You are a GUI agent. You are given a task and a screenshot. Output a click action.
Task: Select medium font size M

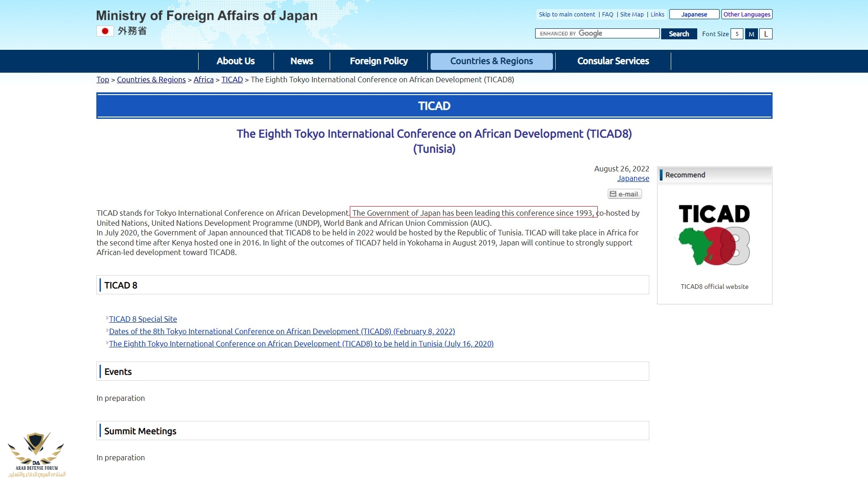[751, 34]
